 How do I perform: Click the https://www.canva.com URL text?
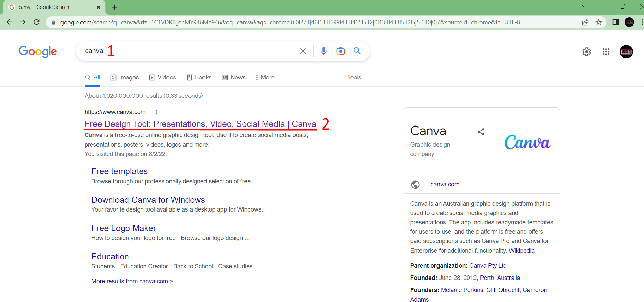point(115,112)
